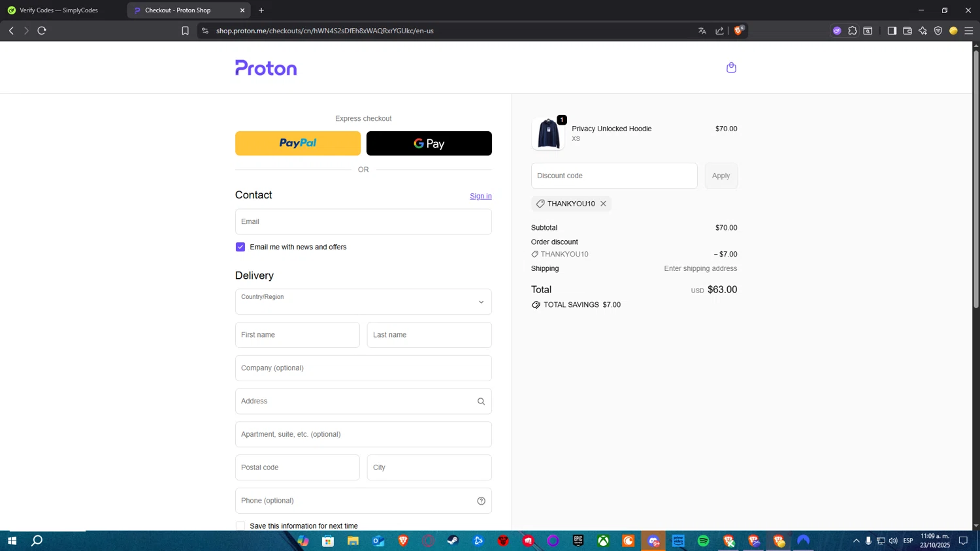The width and height of the screenshot is (980, 551).
Task: Click the USD $63.00 total amount
Action: pyautogui.click(x=714, y=290)
